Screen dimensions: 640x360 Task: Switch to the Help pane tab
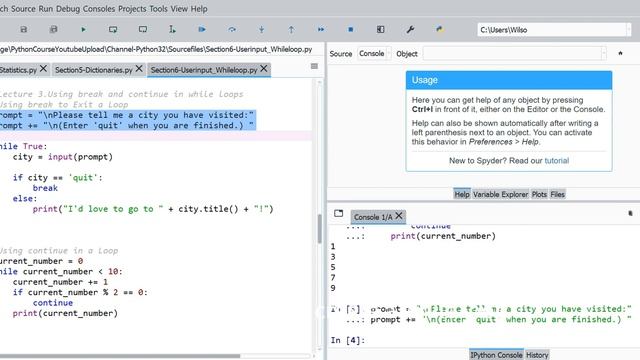coord(462,194)
